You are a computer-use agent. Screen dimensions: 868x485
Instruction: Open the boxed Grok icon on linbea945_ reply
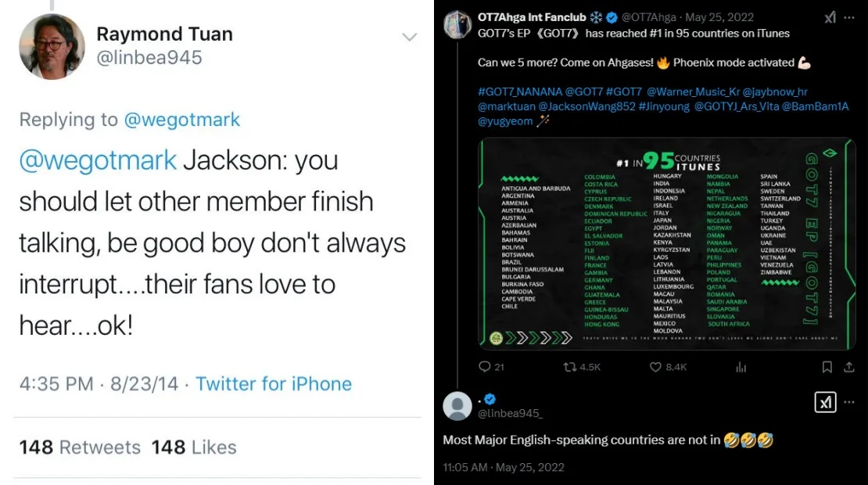pos(826,402)
